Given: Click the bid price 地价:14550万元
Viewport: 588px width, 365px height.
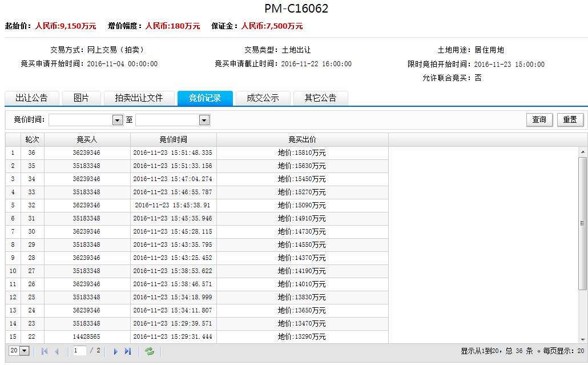Looking at the screenshot, I should [301, 244].
